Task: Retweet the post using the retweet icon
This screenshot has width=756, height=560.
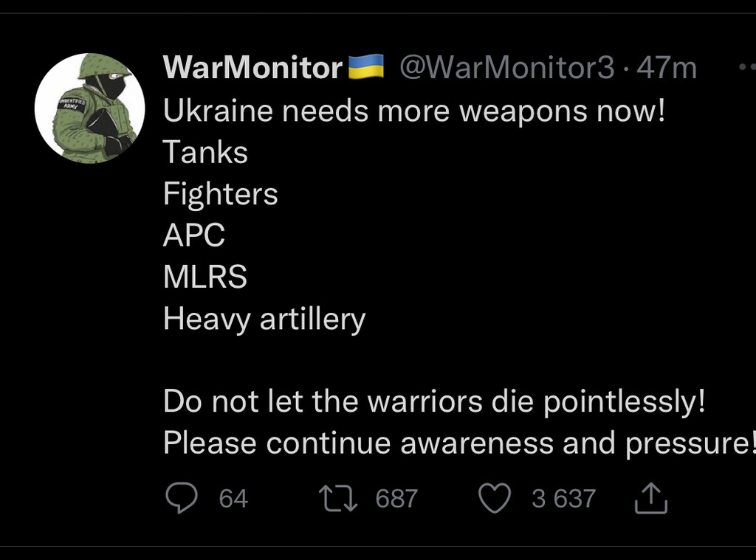Action: coord(337,499)
